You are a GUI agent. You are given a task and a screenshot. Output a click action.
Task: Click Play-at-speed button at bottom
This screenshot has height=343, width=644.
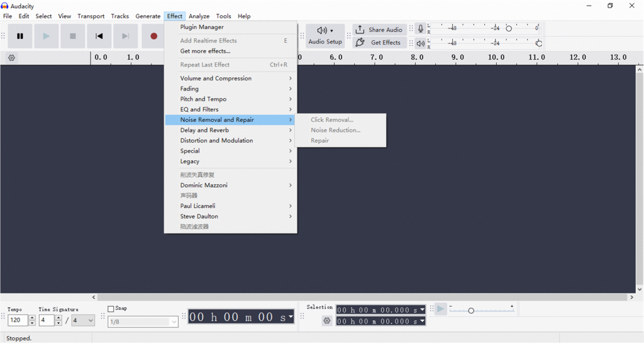pyautogui.click(x=440, y=309)
